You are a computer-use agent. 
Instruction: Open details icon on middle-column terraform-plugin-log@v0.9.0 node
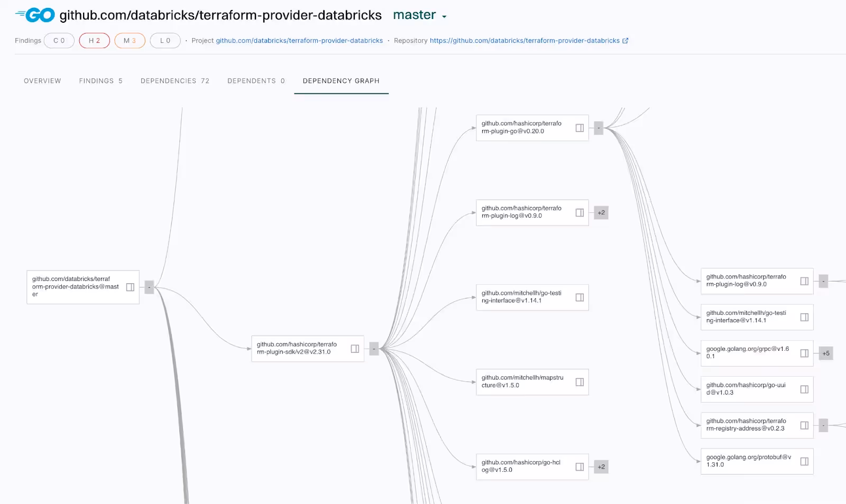point(580,212)
